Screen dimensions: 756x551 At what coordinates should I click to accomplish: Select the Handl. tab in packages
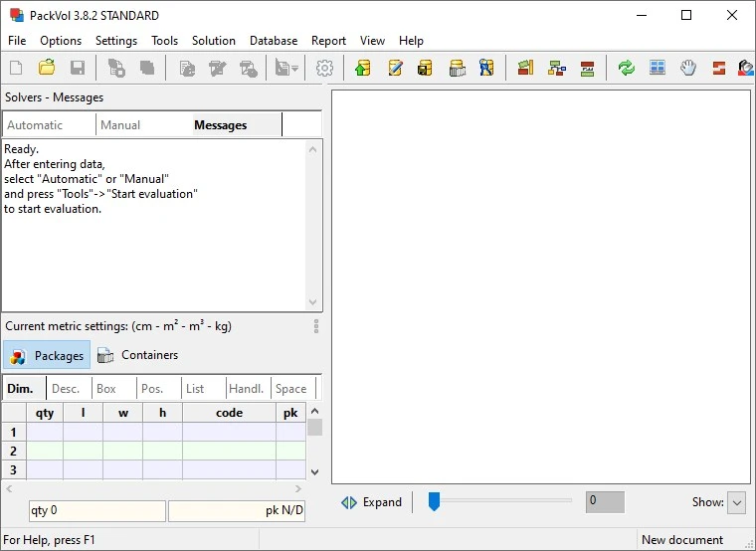246,389
